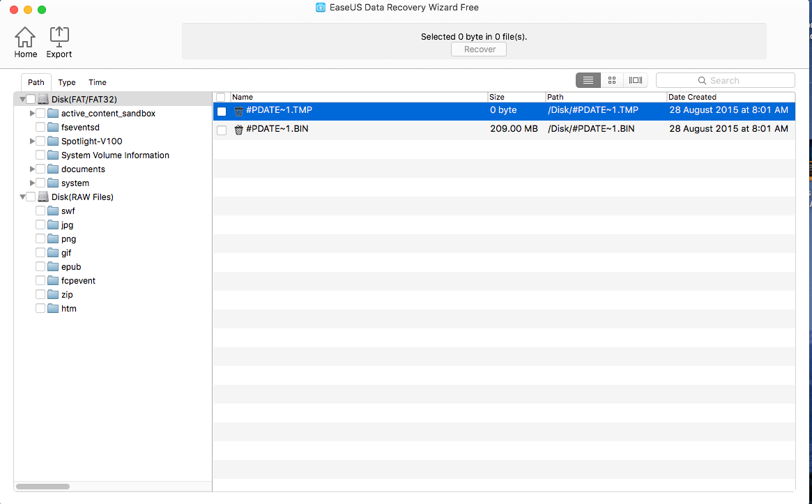This screenshot has height=504, width=812.
Task: Tick the checkbox for #PDATE~1.TMP
Action: 222,112
